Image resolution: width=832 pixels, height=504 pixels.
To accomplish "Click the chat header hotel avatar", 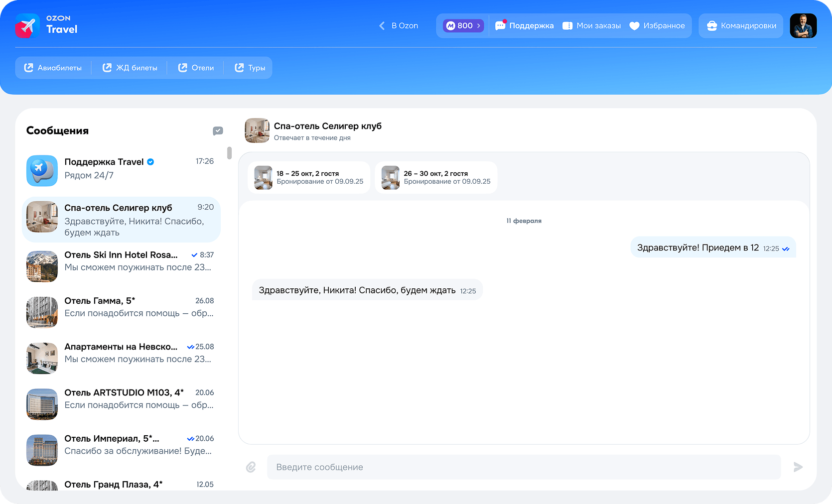I will pyautogui.click(x=257, y=130).
